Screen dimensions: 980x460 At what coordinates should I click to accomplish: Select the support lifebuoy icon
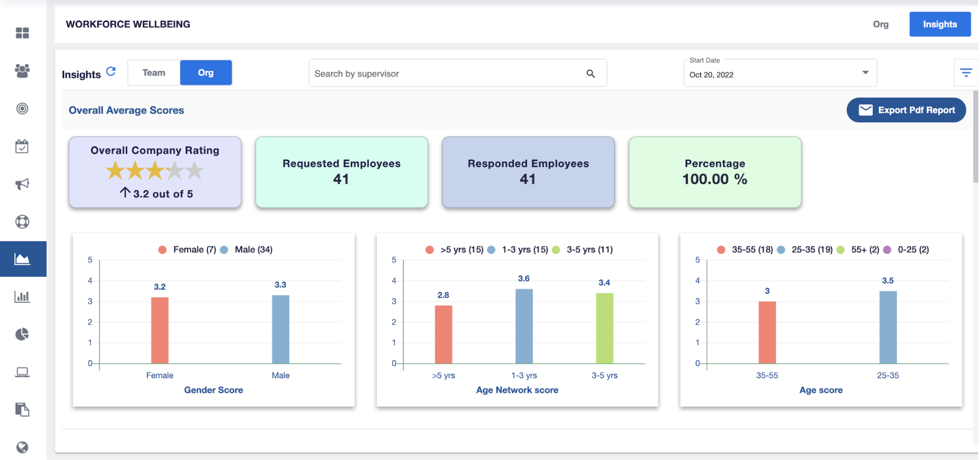[22, 222]
